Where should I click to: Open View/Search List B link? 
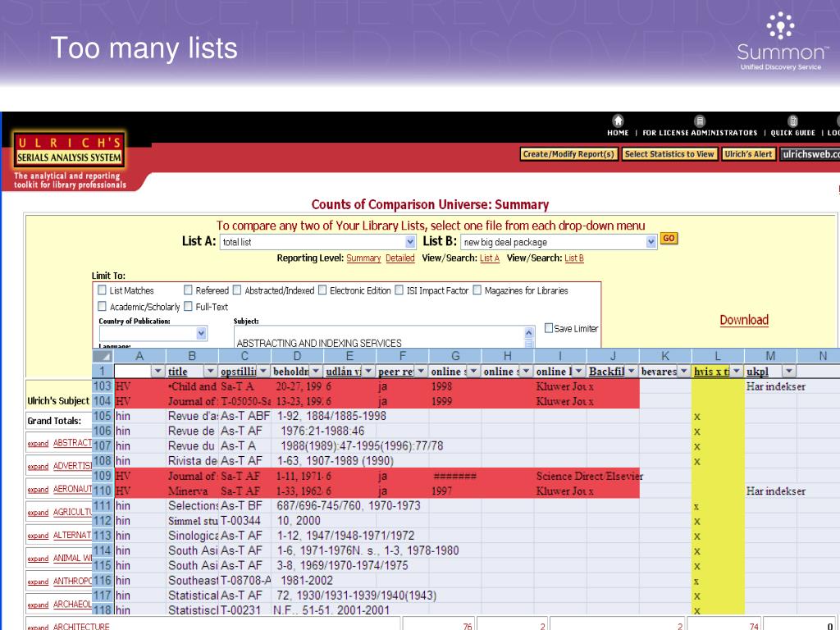[x=574, y=258]
